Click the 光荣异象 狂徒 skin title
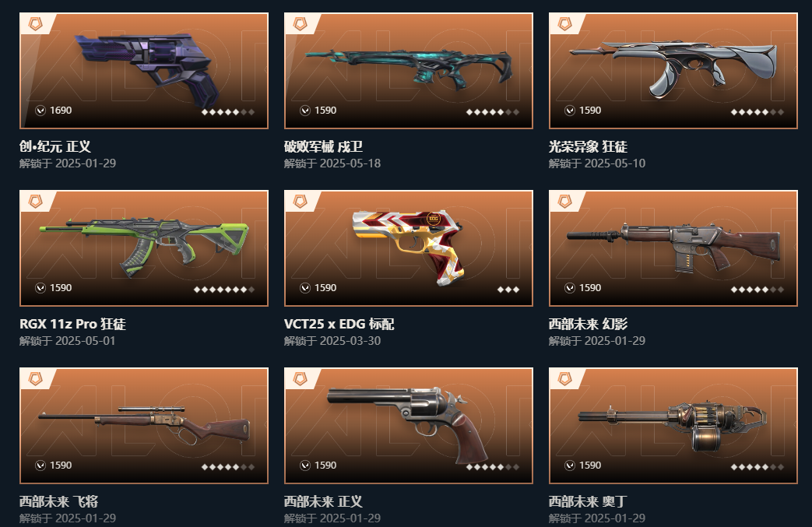 [x=588, y=146]
